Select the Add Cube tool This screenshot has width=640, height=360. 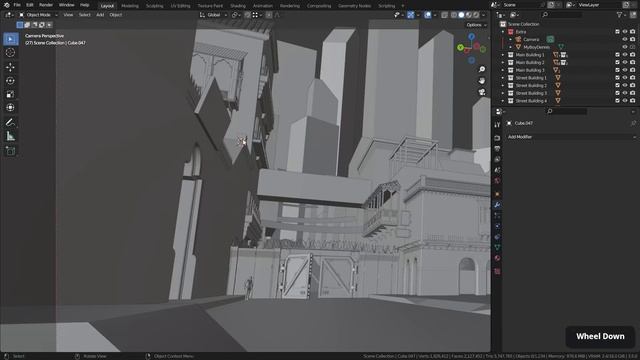pyautogui.click(x=11, y=151)
